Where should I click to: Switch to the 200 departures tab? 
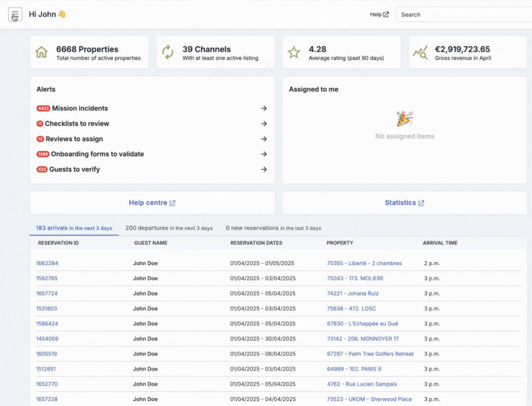pyautogui.click(x=169, y=228)
